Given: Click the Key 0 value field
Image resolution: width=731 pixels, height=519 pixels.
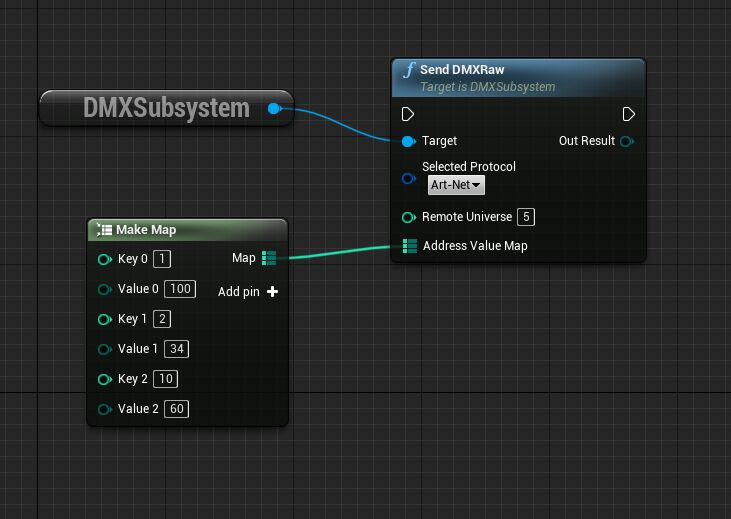Looking at the screenshot, I should point(162,259).
